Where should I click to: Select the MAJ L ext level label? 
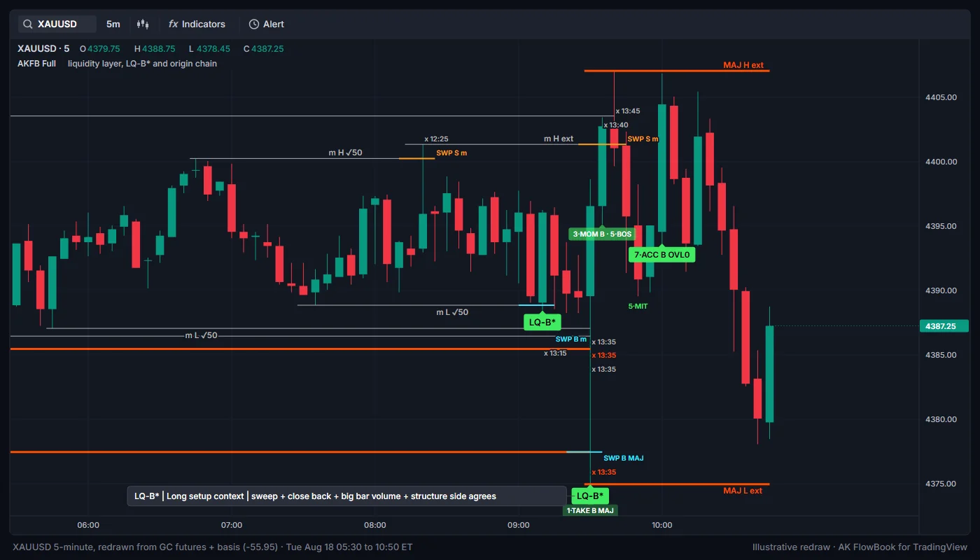[743, 491]
